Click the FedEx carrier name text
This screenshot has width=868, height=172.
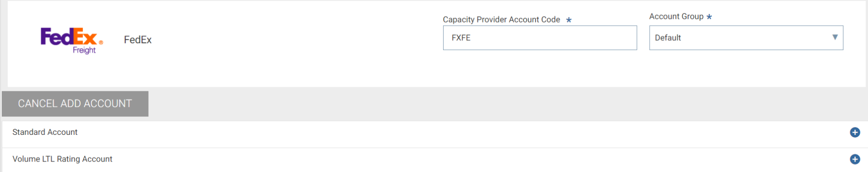138,40
